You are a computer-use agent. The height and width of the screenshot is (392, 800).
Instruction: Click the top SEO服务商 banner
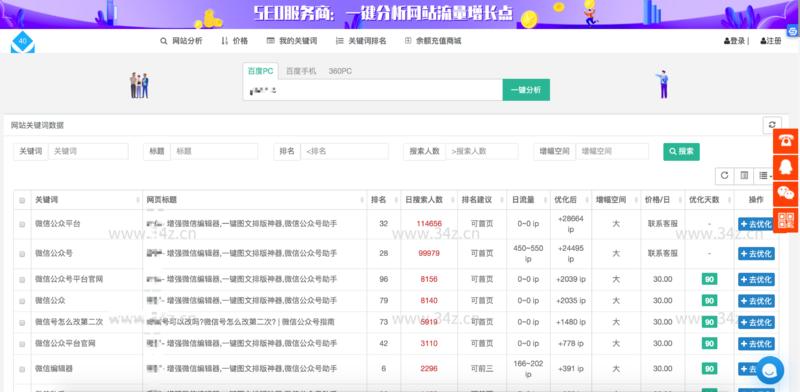[400, 14]
